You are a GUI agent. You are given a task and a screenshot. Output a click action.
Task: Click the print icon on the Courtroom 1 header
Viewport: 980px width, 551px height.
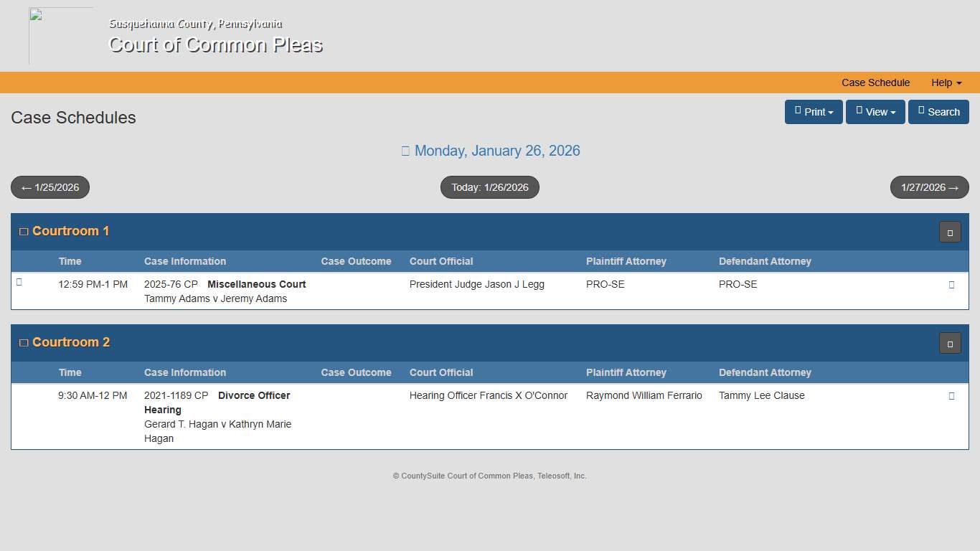(950, 232)
